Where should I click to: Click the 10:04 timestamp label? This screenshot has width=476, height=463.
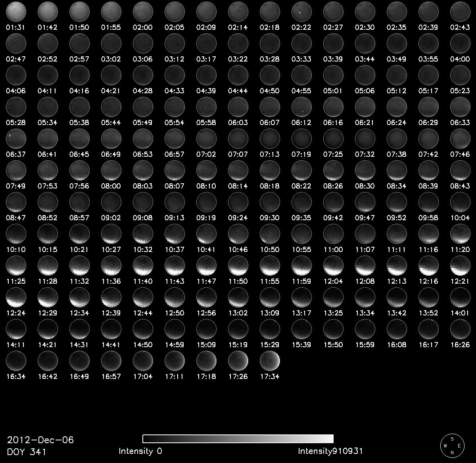(x=460, y=218)
